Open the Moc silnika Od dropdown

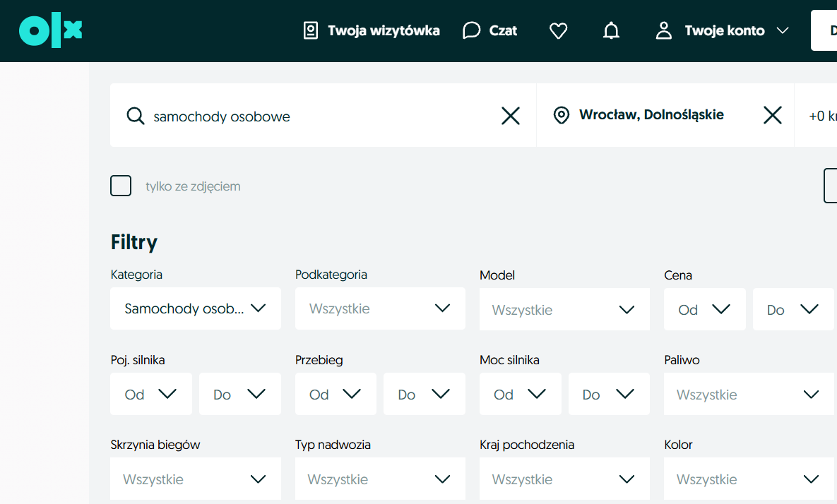pos(521,394)
